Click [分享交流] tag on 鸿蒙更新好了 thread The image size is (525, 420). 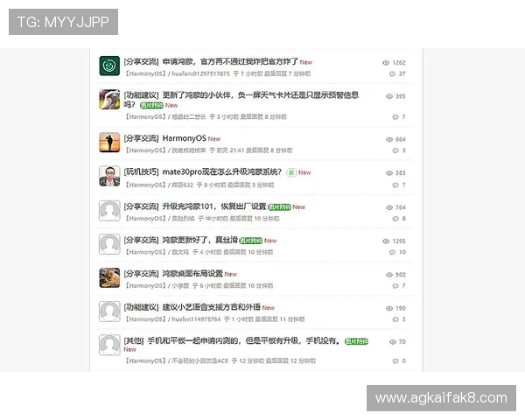click(x=141, y=240)
